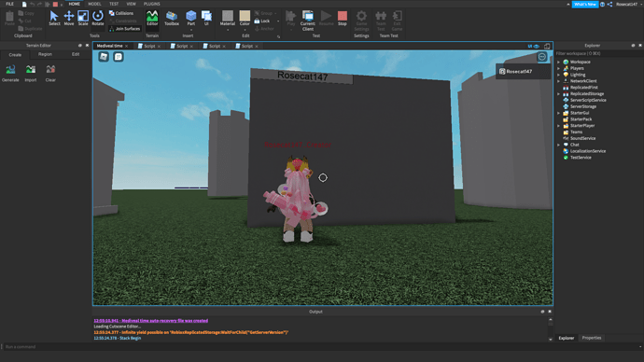
Task: Click the What's New button
Action: pos(585,4)
